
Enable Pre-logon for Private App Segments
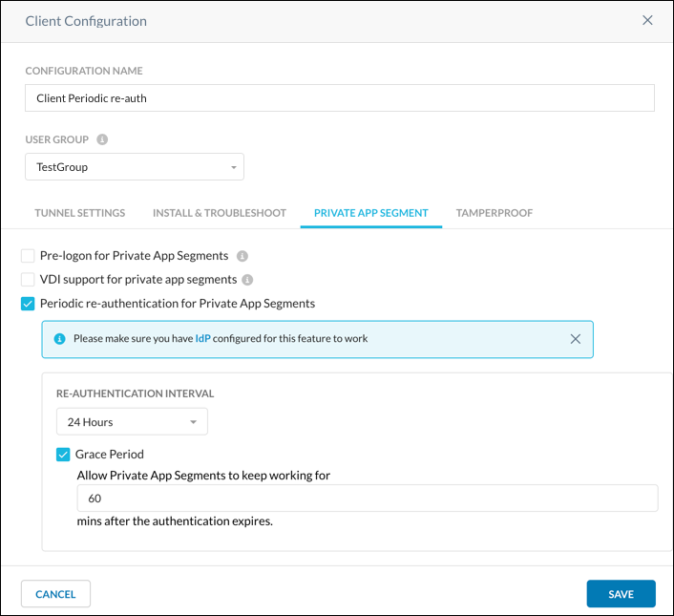coord(28,256)
